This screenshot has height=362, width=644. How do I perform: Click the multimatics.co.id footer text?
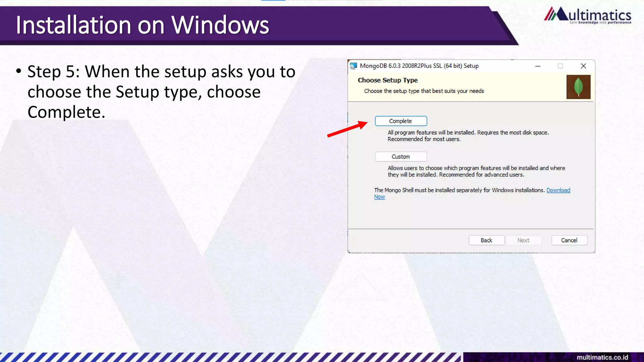602,357
